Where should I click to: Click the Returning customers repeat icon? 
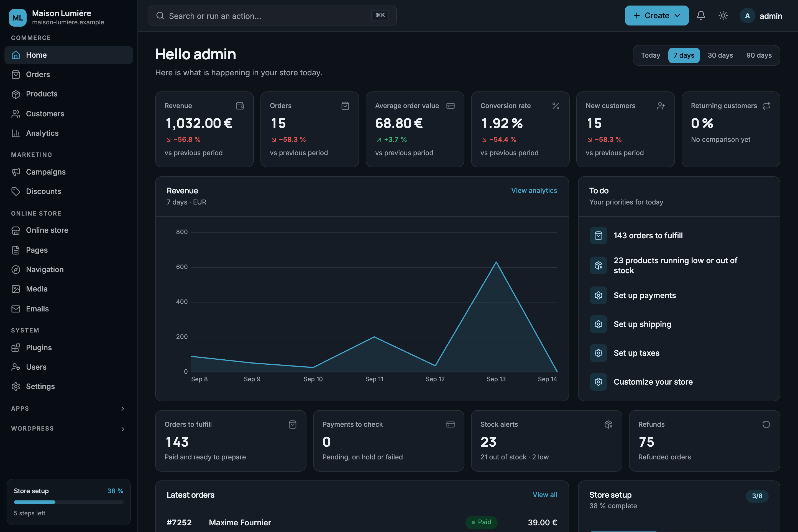766,106
